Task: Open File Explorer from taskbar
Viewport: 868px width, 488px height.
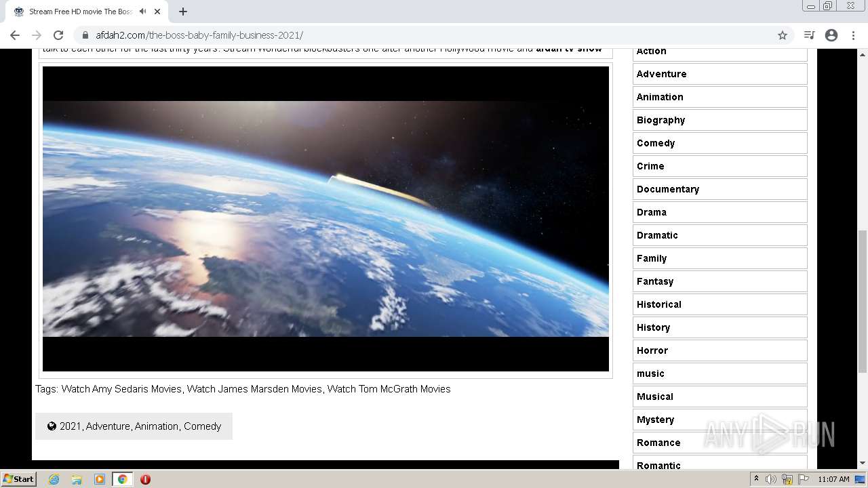Action: pos(77,479)
